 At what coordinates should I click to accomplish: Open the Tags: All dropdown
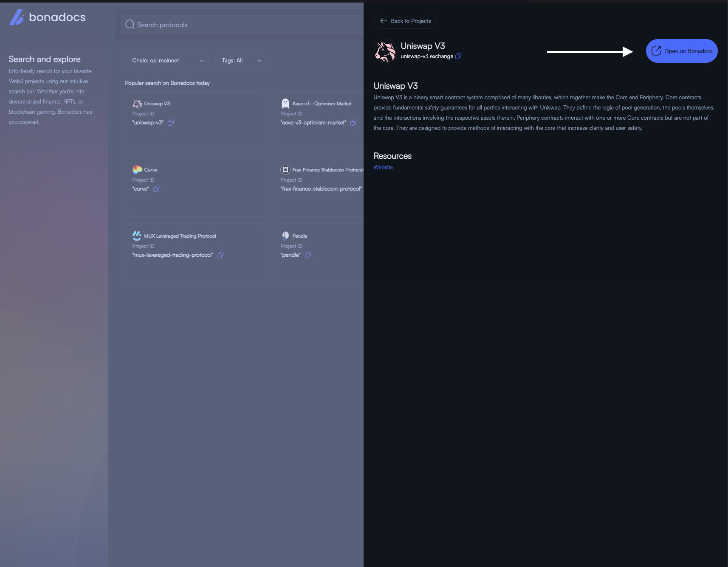[x=241, y=61]
